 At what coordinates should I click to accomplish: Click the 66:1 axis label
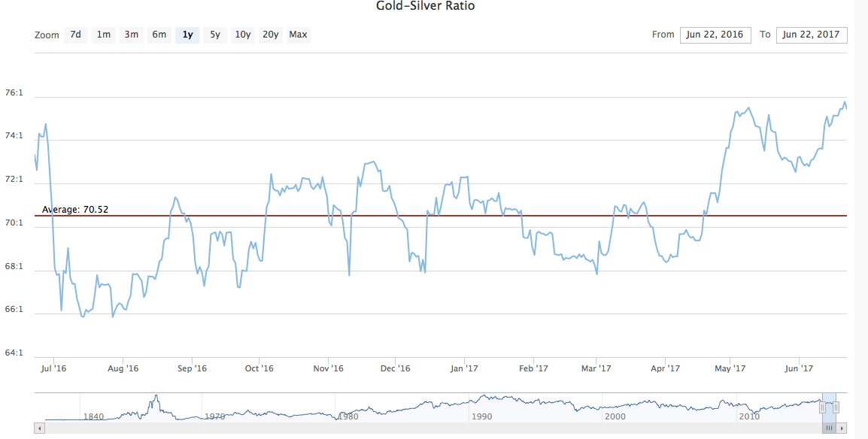14,310
